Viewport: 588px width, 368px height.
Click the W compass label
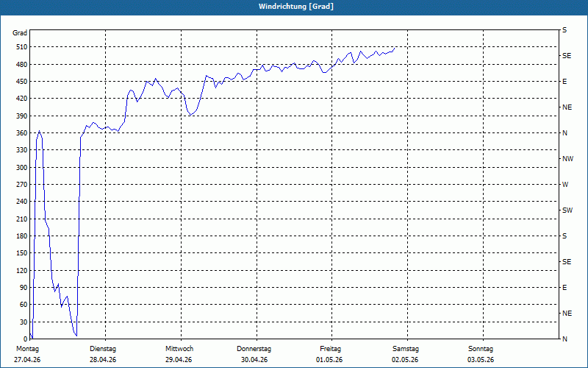(x=565, y=185)
